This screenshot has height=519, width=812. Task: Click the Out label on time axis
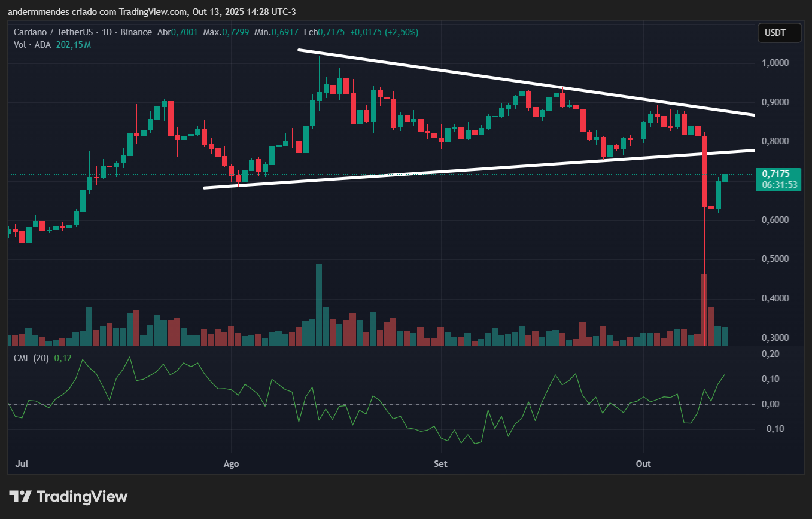pos(643,464)
